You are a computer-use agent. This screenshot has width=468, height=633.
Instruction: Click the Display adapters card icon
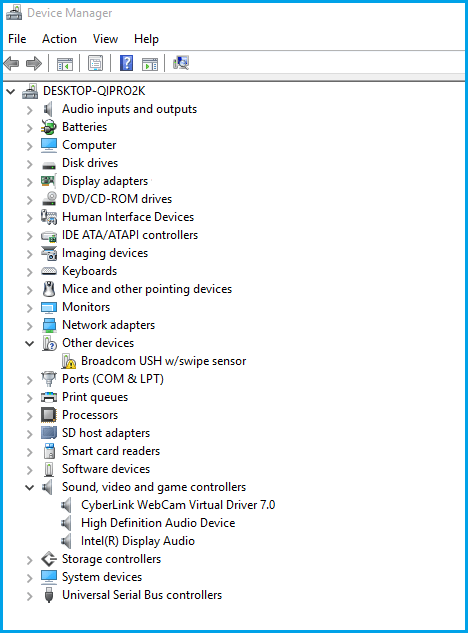click(x=48, y=181)
